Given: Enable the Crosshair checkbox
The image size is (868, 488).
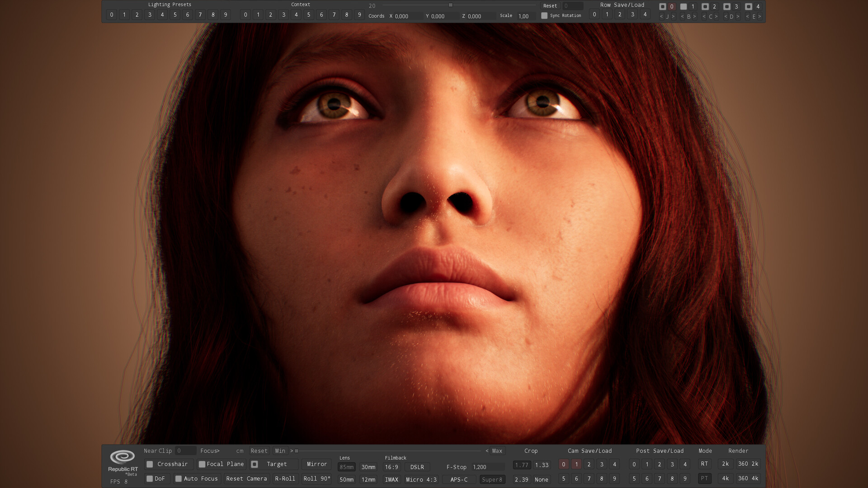Looking at the screenshot, I should pyautogui.click(x=150, y=464).
